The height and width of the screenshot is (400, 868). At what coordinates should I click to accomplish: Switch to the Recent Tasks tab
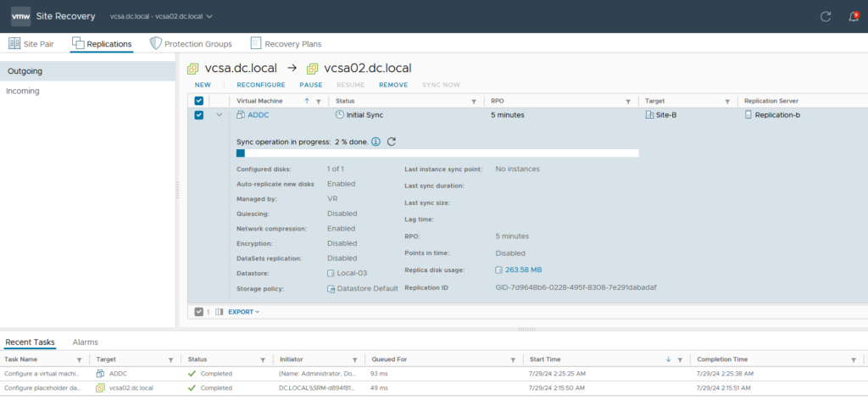(30, 342)
